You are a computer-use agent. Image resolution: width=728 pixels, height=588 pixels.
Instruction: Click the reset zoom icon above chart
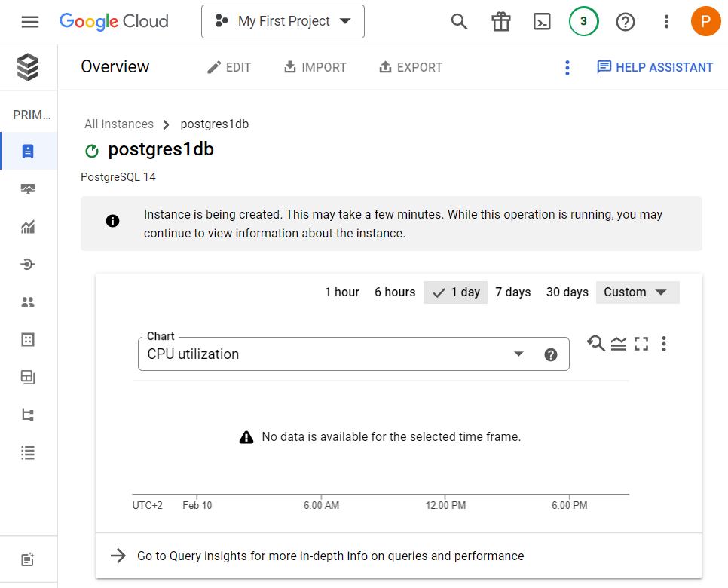[x=595, y=344]
